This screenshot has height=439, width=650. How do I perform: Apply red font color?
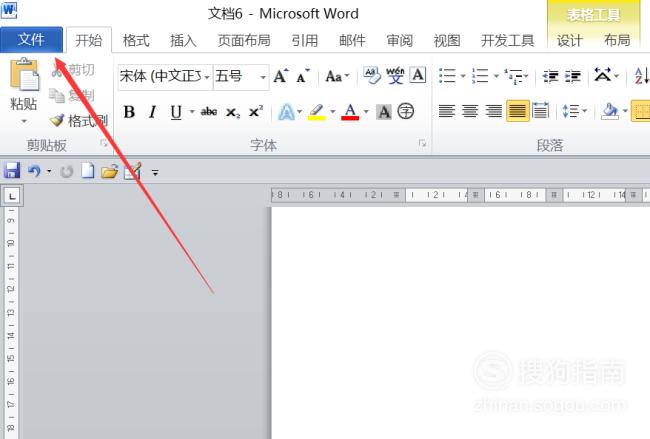(x=350, y=112)
